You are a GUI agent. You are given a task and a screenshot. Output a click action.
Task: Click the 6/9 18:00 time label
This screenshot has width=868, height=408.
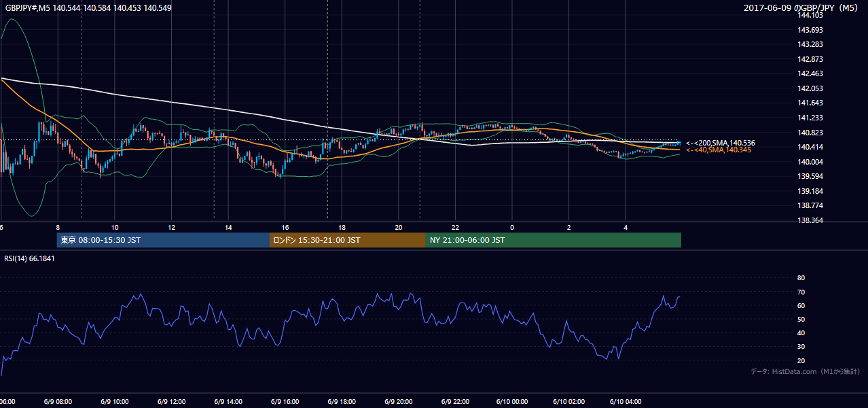tap(342, 401)
